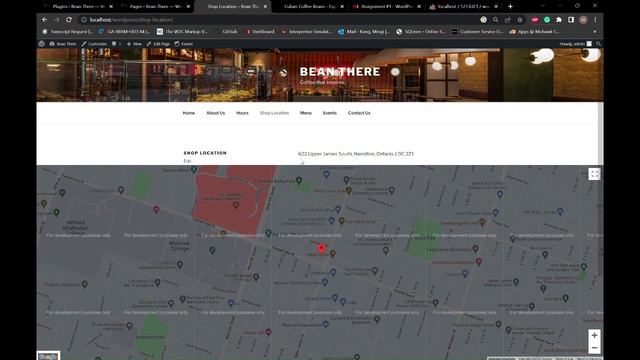
Task: Go to the Menu navigation item
Action: pos(306,113)
